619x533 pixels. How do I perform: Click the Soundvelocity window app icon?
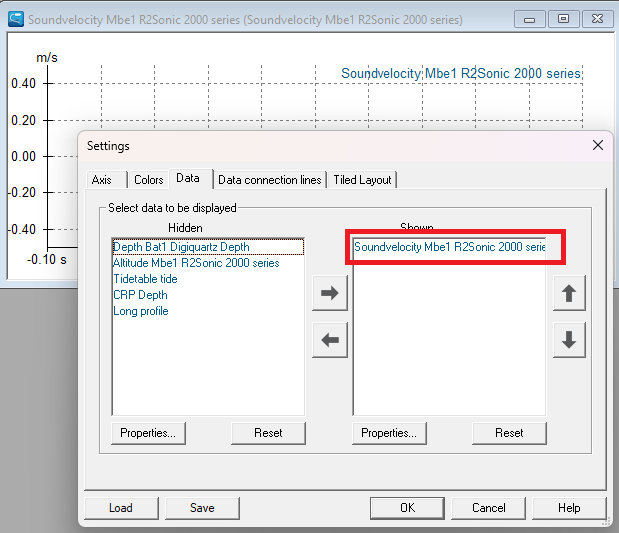click(x=16, y=19)
